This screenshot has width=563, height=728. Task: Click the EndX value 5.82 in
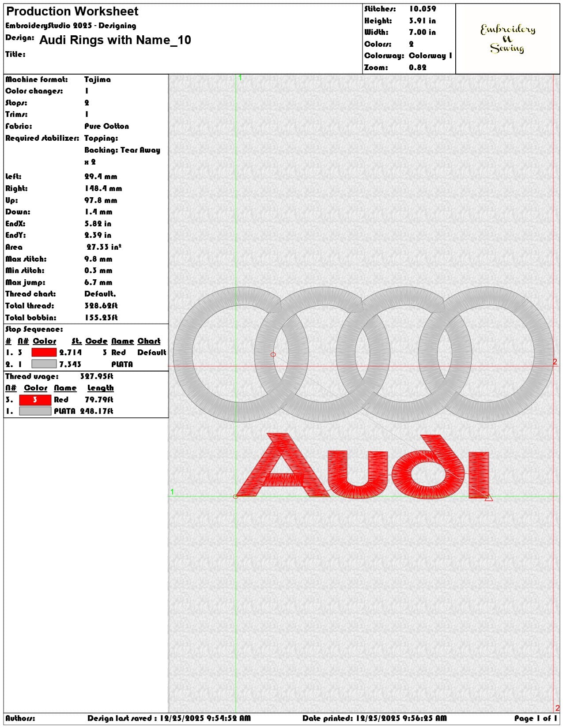[x=98, y=224]
